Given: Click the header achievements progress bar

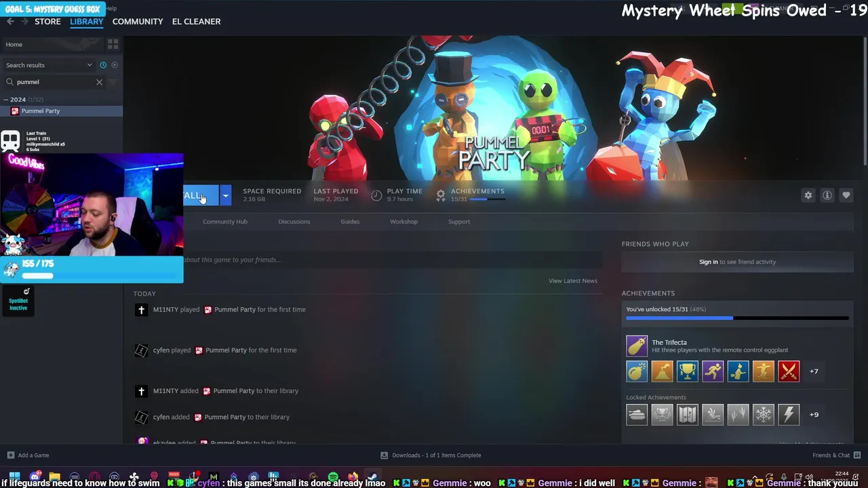Looking at the screenshot, I should [487, 199].
